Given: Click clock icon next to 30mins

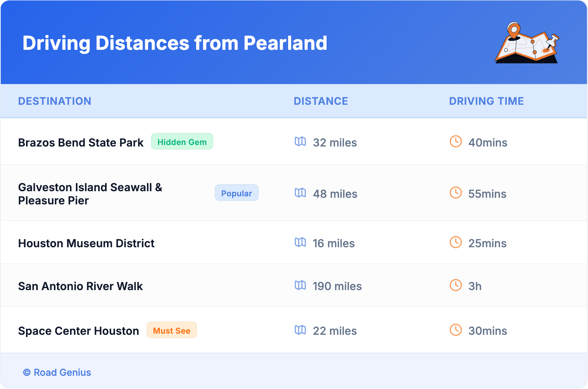Looking at the screenshot, I should pyautogui.click(x=456, y=330).
